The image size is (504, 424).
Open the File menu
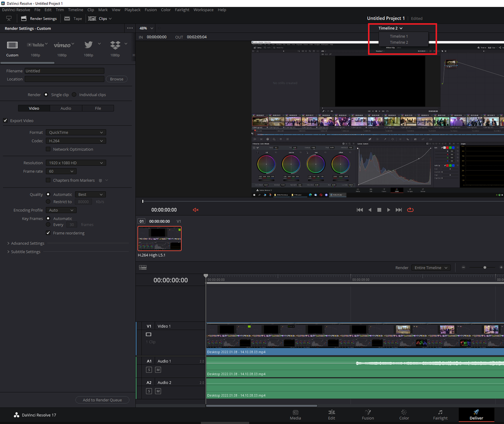point(37,10)
